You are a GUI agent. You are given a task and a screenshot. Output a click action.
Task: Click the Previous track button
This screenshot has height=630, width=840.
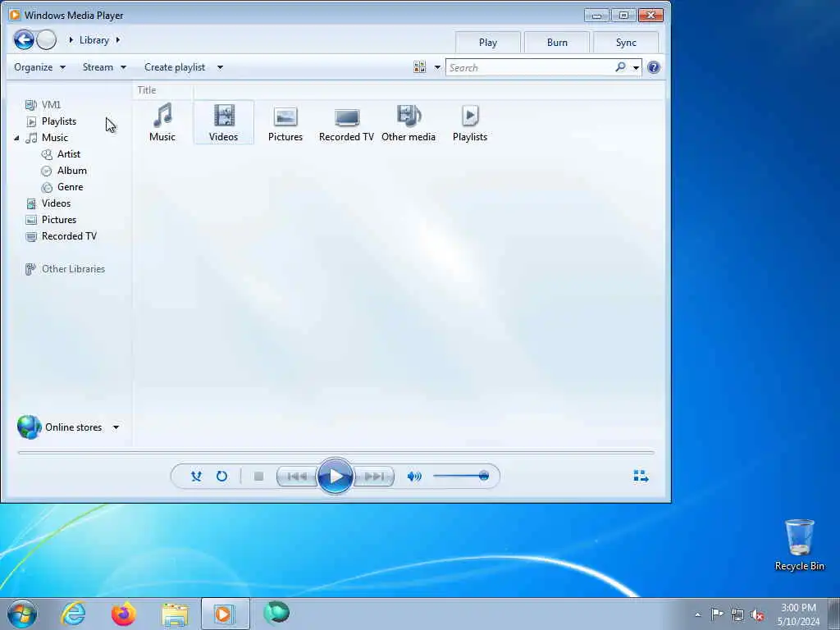coord(296,477)
